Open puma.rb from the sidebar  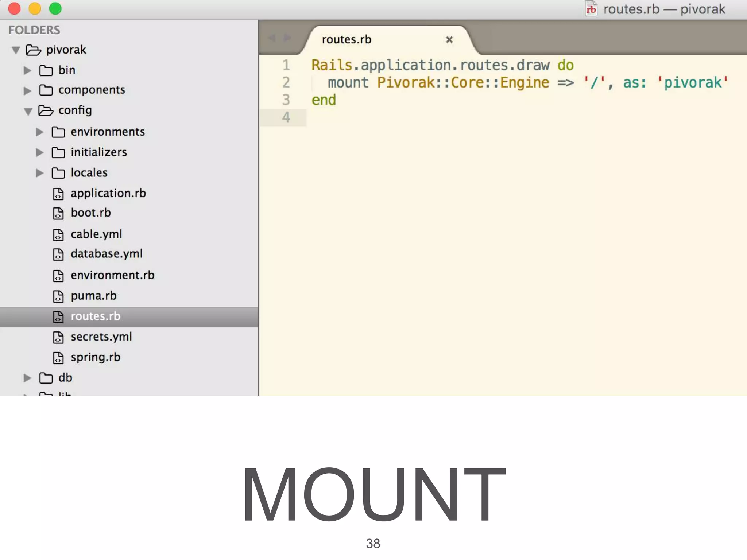click(94, 296)
